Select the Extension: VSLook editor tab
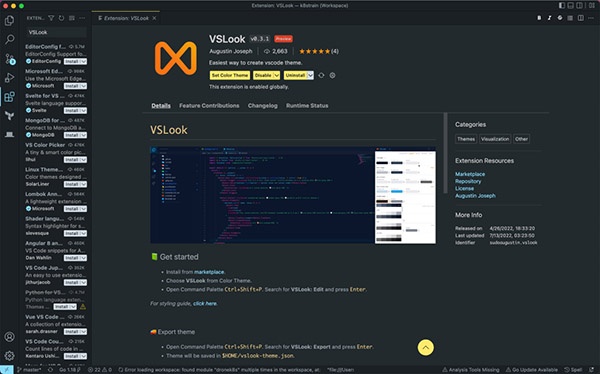600x374 pixels. [126, 18]
